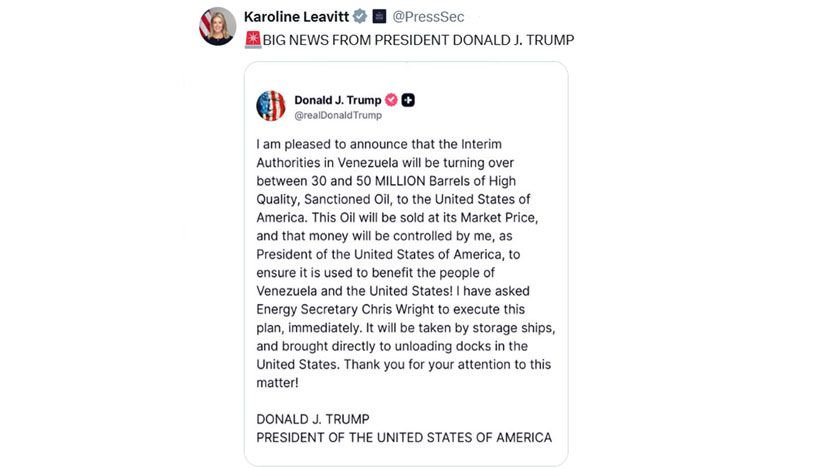This screenshot has width=834, height=469.
Task: Click the dark government affiliation badge
Action: (x=379, y=17)
